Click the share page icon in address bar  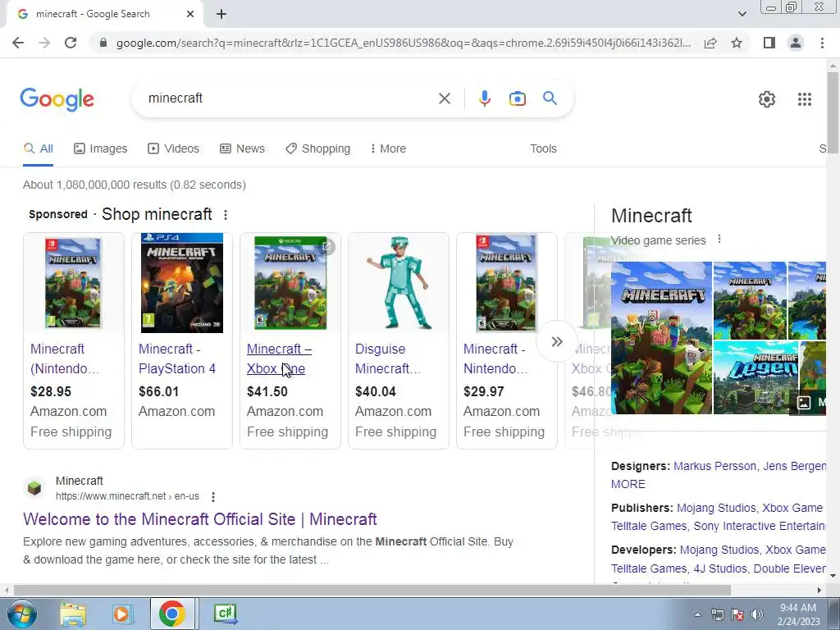(710, 43)
